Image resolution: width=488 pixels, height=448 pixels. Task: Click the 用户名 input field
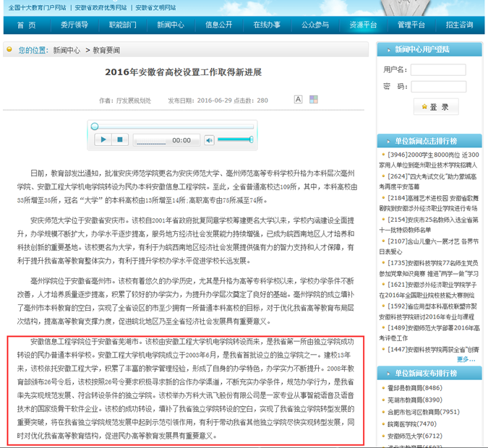[438, 69]
